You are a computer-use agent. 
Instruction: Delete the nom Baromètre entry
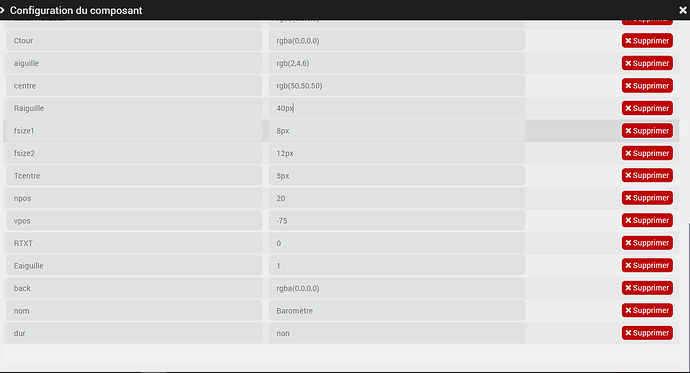click(x=647, y=311)
